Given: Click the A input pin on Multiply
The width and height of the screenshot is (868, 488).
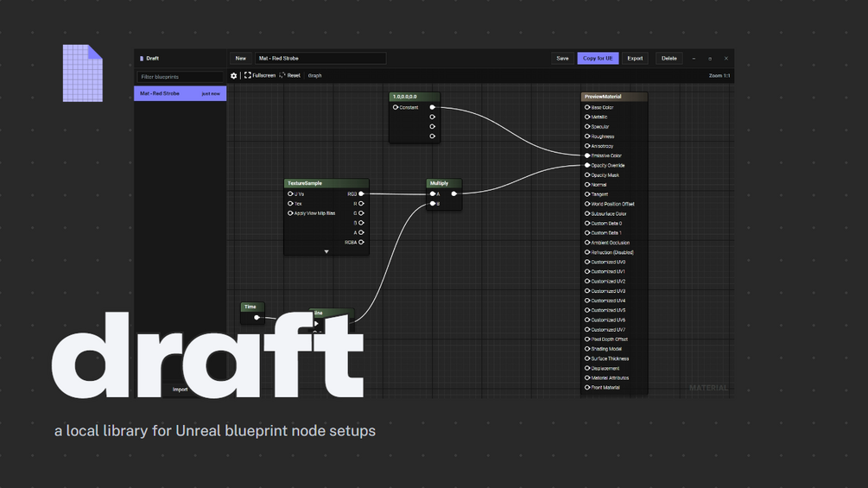Looking at the screenshot, I should (433, 193).
